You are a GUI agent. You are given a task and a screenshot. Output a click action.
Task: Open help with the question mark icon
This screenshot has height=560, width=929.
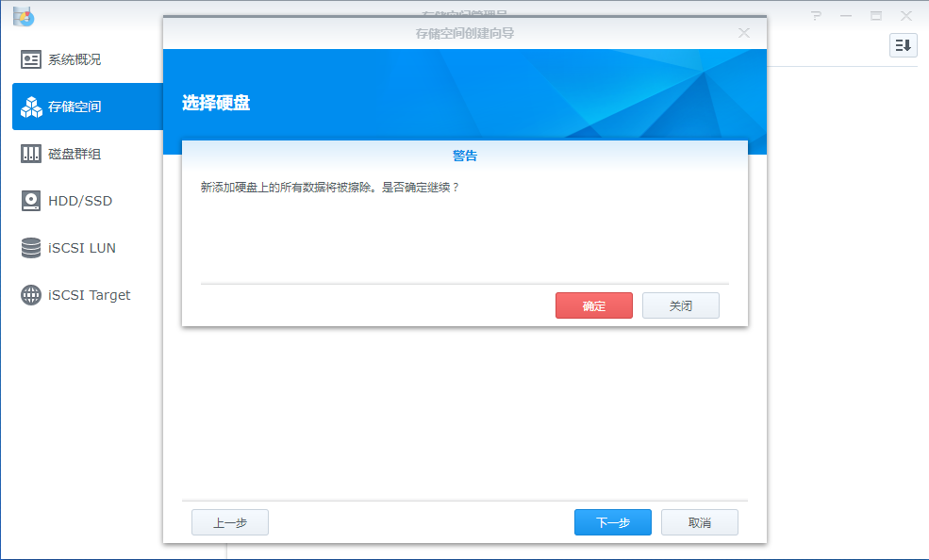click(817, 16)
